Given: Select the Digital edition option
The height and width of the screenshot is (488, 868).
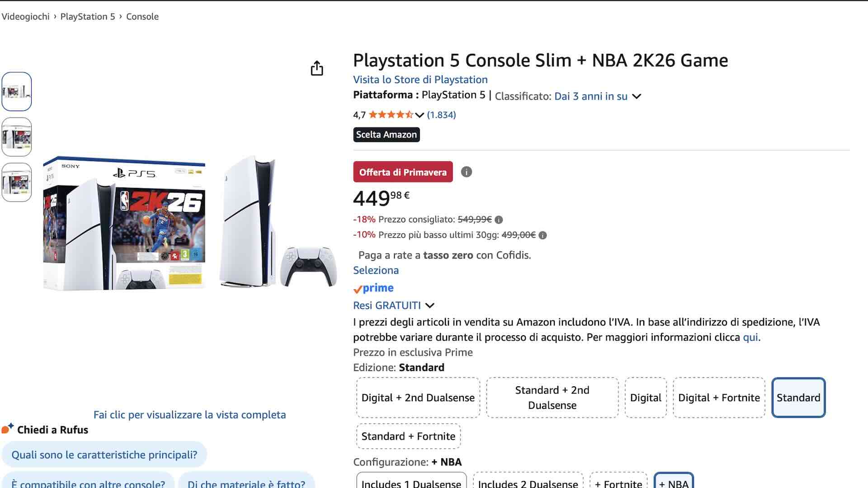Looking at the screenshot, I should pyautogui.click(x=646, y=398).
